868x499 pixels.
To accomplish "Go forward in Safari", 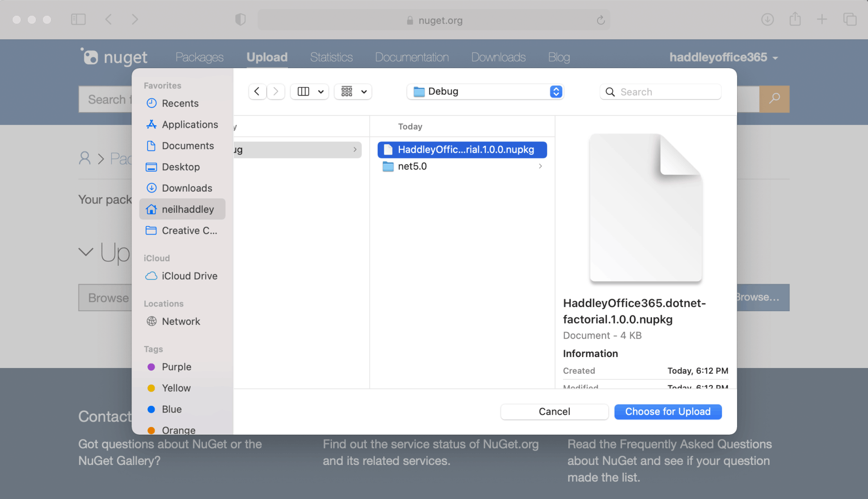I will 135,19.
